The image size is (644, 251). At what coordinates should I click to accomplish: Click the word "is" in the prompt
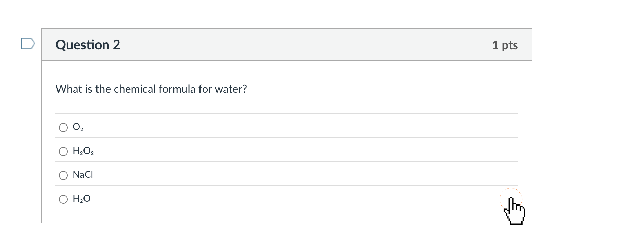click(89, 89)
